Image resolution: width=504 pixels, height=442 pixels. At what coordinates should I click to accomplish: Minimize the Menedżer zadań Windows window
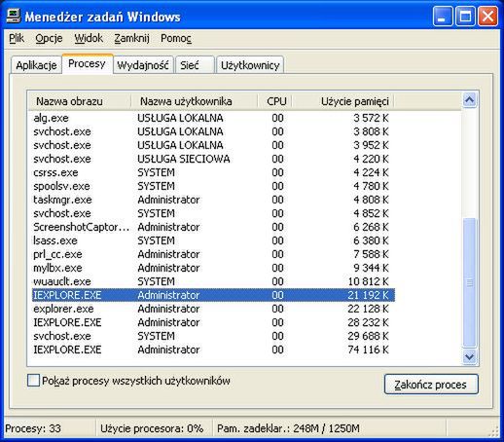tap(443, 17)
